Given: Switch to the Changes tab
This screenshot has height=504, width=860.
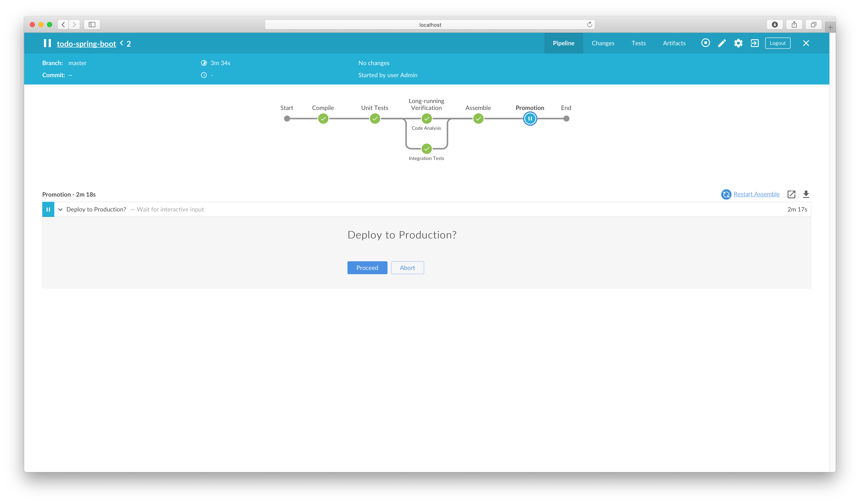Looking at the screenshot, I should [603, 43].
